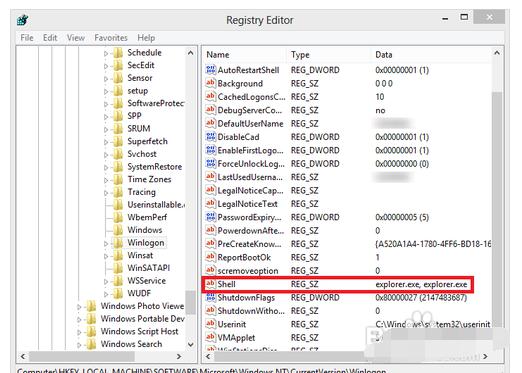
Task: Click the explorer.exe, explorer.exe data cell
Action: [x=421, y=284]
